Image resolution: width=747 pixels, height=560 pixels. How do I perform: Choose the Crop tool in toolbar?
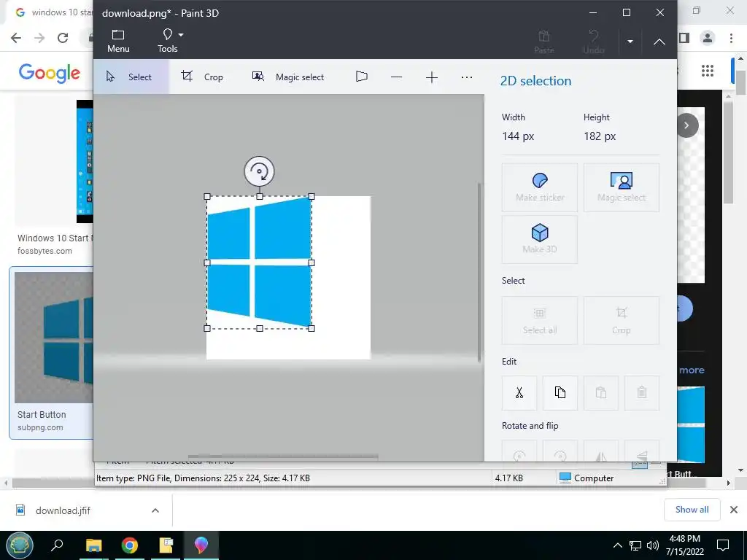tap(203, 77)
